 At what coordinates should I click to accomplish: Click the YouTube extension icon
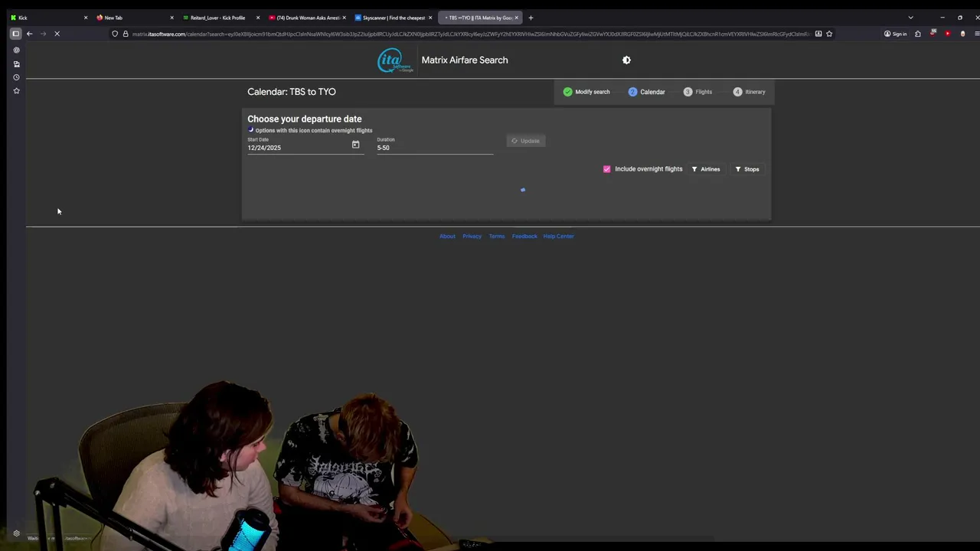pyautogui.click(x=948, y=34)
